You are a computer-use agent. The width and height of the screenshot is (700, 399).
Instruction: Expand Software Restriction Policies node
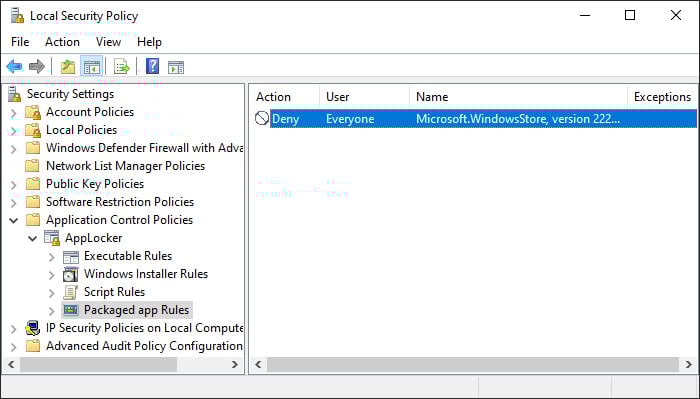[x=13, y=203]
